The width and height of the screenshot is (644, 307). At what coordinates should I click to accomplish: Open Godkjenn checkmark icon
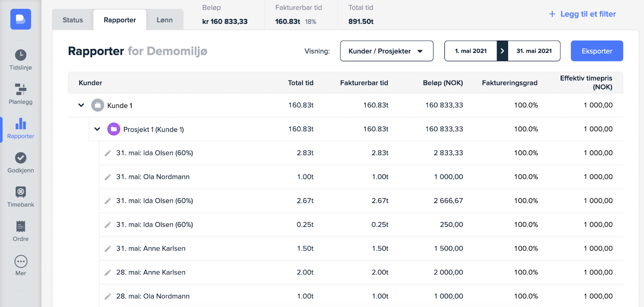coord(21,158)
